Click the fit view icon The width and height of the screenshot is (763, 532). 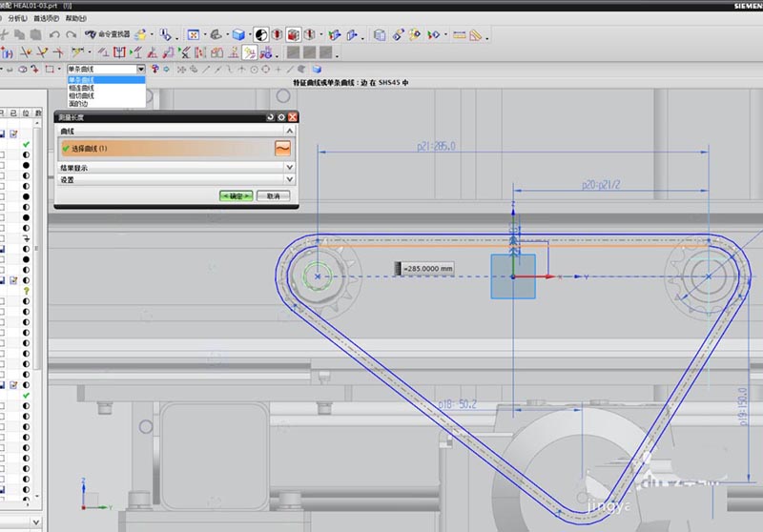(x=194, y=35)
